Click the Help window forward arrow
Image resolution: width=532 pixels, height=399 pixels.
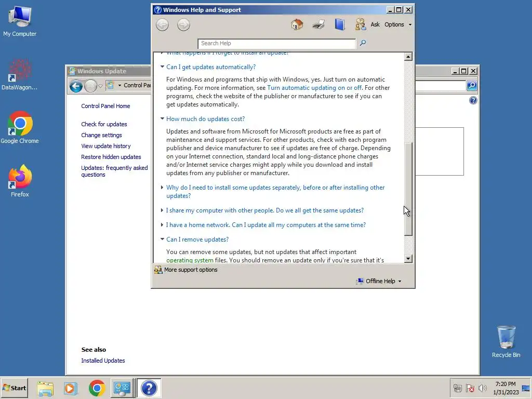click(x=183, y=25)
